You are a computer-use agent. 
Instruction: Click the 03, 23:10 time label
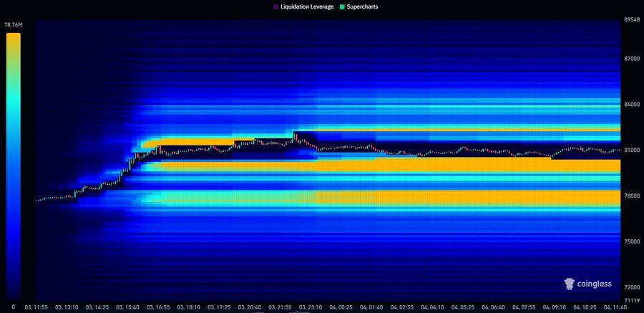312,307
